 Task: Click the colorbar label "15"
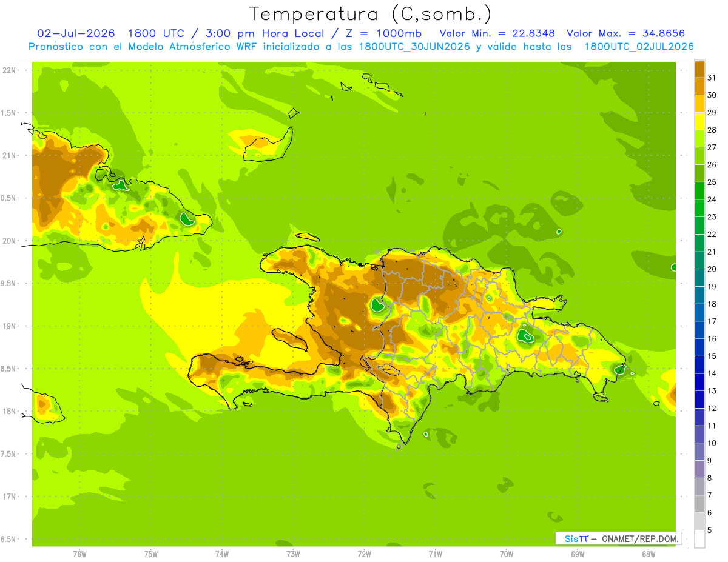(x=712, y=356)
